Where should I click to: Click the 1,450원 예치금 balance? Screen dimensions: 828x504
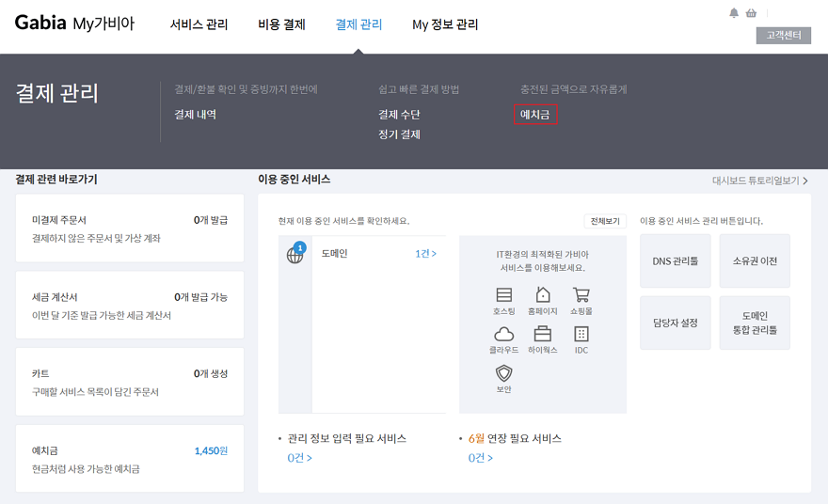pos(211,450)
